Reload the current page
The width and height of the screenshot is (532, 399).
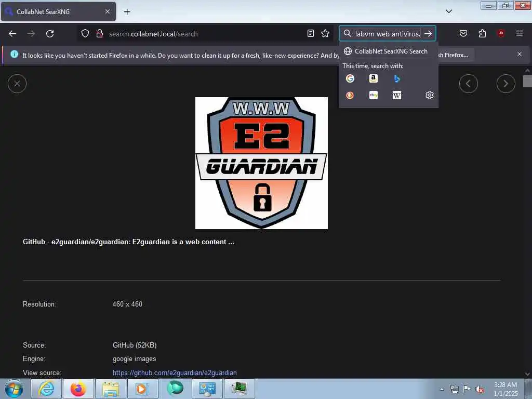click(50, 34)
